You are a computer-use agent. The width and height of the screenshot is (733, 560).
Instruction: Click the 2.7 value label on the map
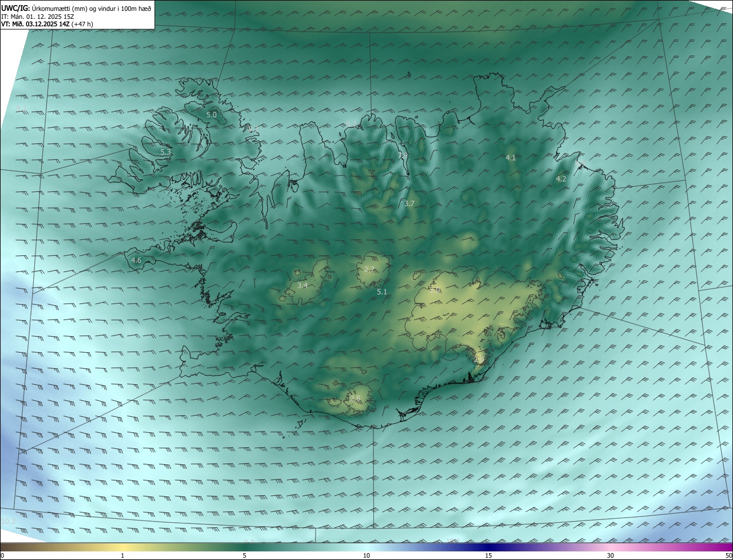tap(369, 269)
